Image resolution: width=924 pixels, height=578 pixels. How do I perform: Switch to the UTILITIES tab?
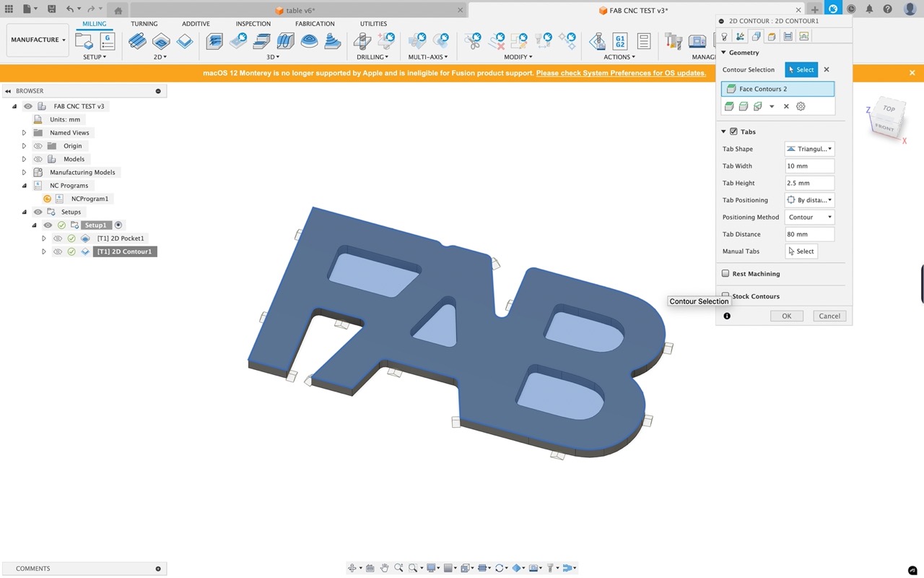point(373,24)
